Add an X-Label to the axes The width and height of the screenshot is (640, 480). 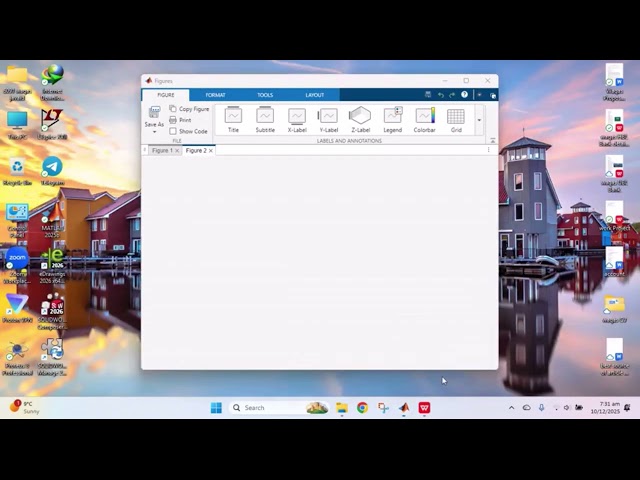click(297, 120)
